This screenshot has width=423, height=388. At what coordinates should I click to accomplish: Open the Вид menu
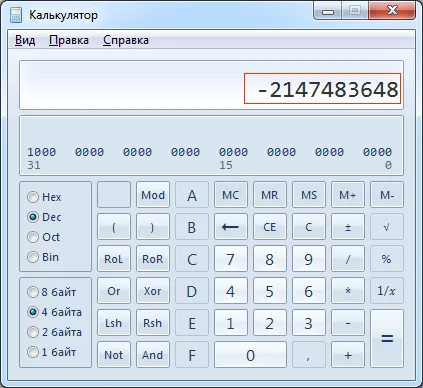pos(25,40)
